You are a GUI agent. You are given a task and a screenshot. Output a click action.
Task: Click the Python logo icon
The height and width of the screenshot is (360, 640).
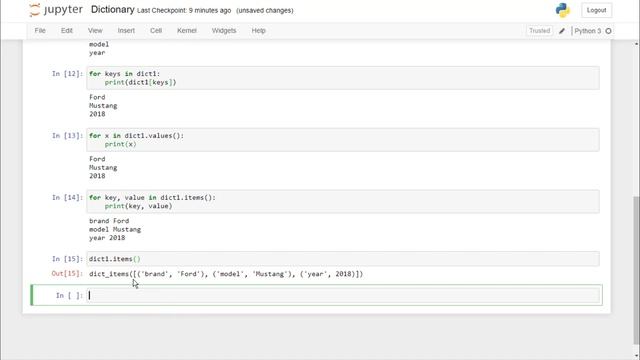(562, 10)
